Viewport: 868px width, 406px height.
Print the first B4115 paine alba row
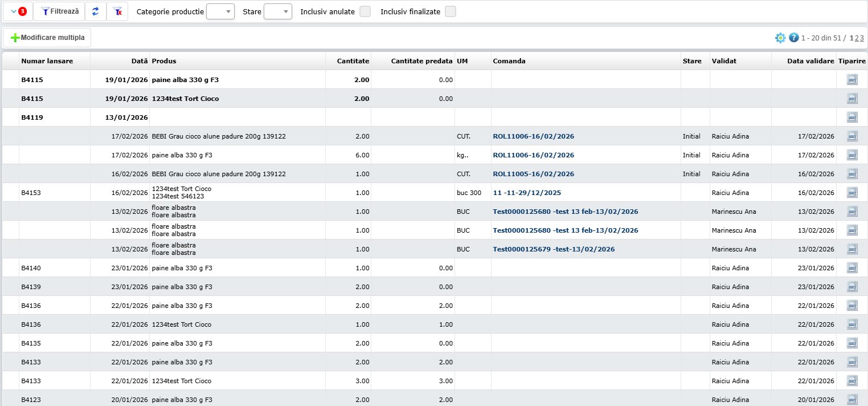[x=852, y=80]
